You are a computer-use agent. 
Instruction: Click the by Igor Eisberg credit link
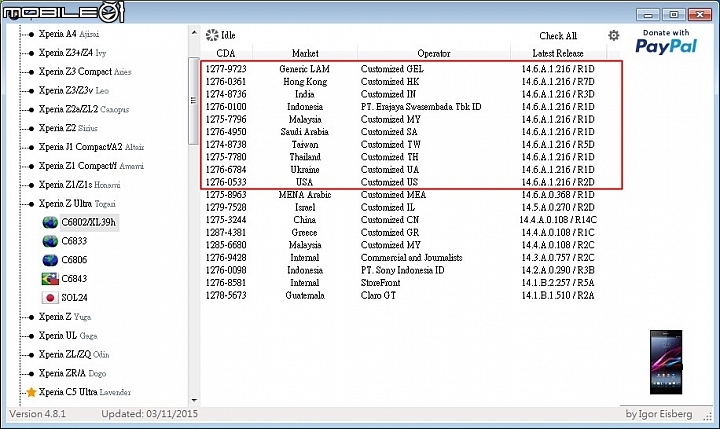(x=658, y=414)
